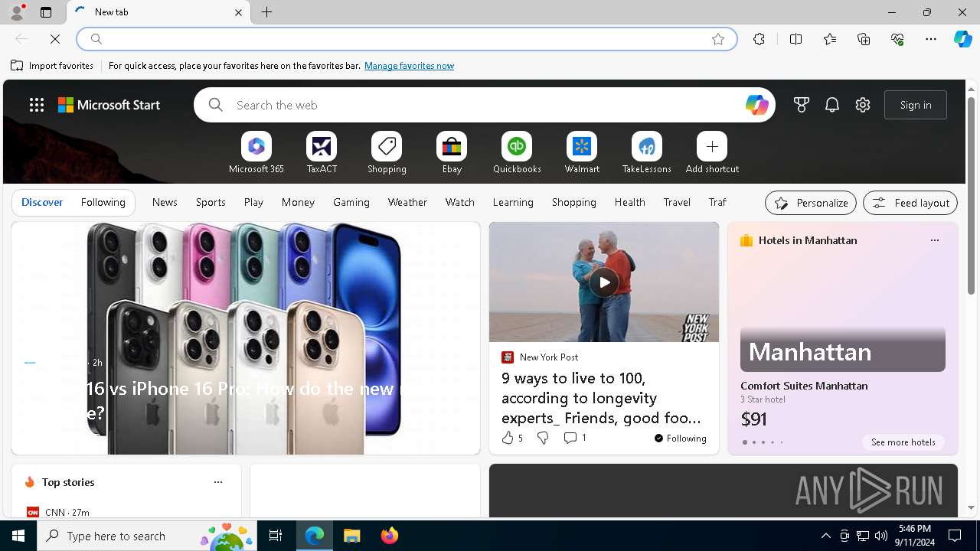Open a new browser tab

pyautogui.click(x=267, y=12)
